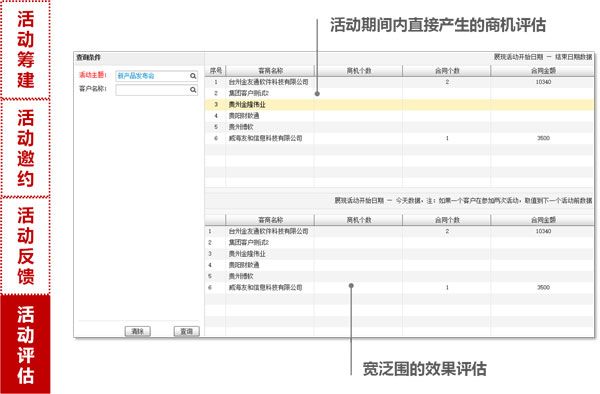
Task: Click the 序号 column header
Action: (216, 71)
